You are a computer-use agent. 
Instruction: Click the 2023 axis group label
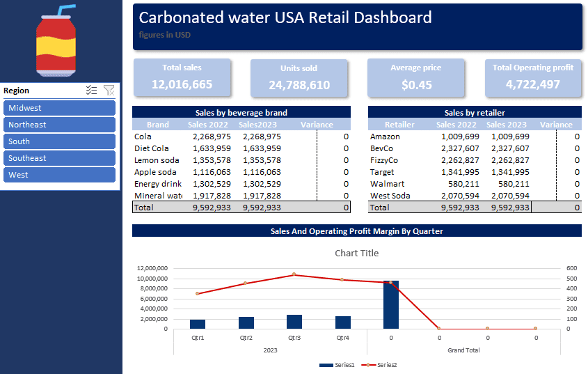[x=270, y=350]
